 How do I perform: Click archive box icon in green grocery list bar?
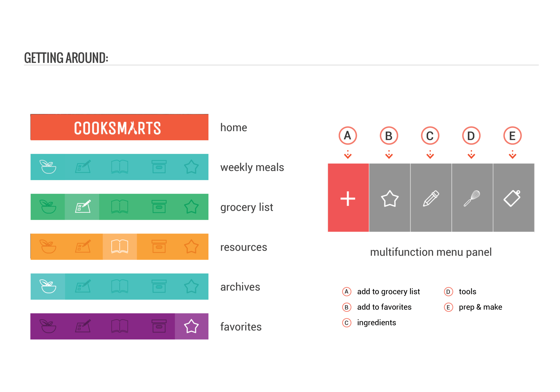[x=159, y=207]
